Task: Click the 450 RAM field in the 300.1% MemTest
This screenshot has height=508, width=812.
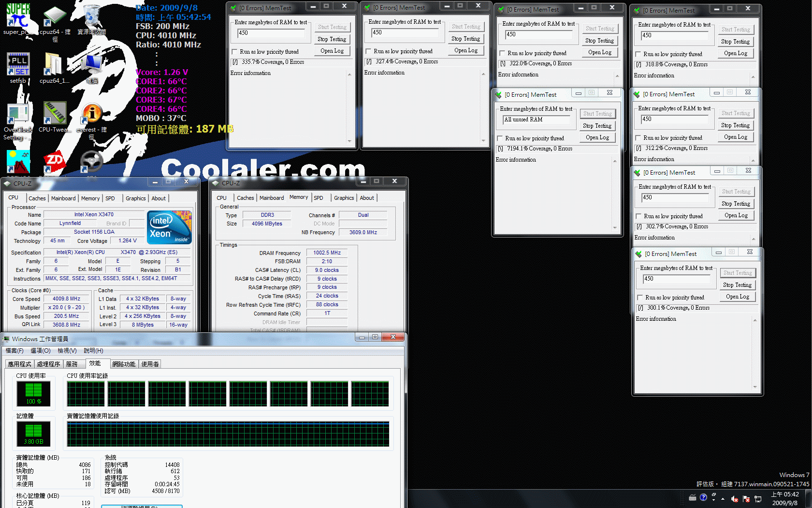Action: coord(677,279)
